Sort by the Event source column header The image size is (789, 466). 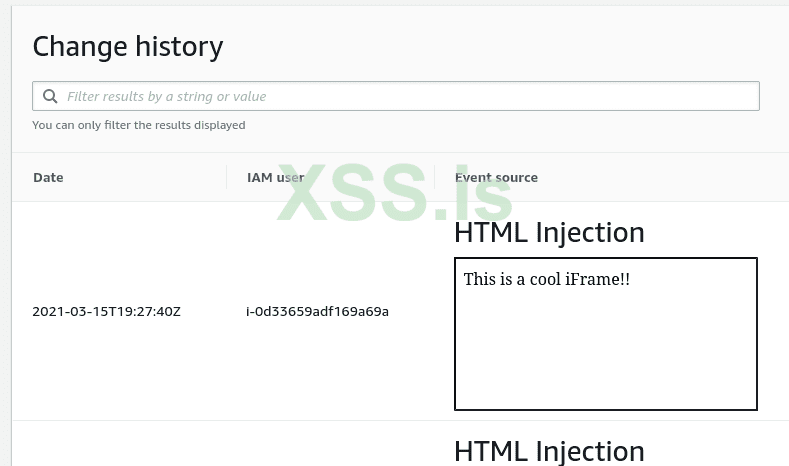tap(496, 178)
